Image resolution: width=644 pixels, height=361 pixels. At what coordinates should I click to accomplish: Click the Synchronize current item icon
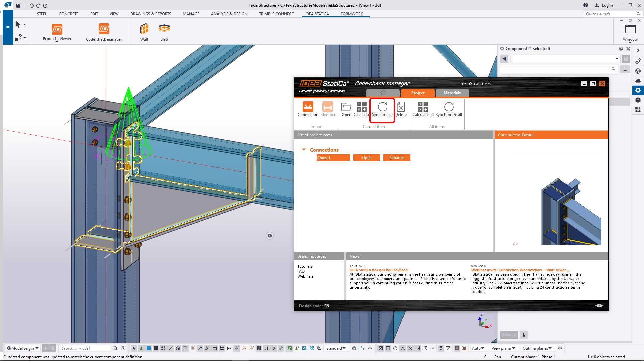click(382, 107)
